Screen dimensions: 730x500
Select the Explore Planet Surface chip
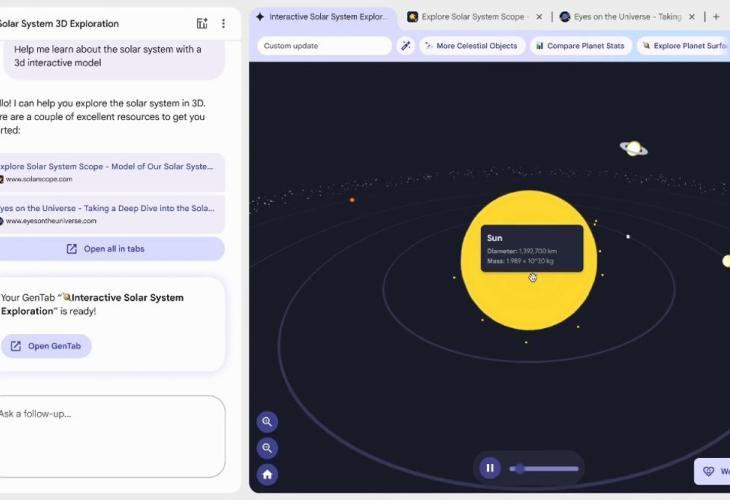pos(685,46)
